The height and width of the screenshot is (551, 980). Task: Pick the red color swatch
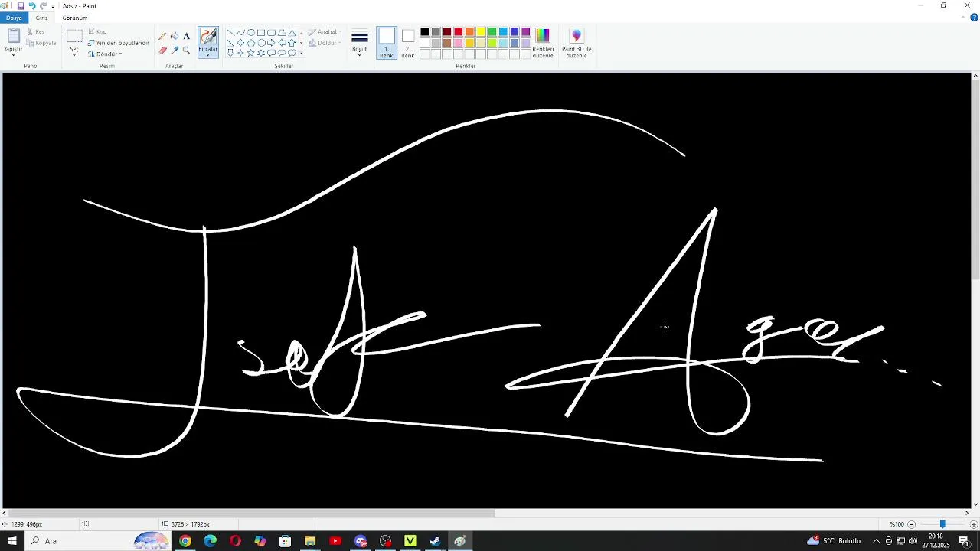tap(458, 31)
